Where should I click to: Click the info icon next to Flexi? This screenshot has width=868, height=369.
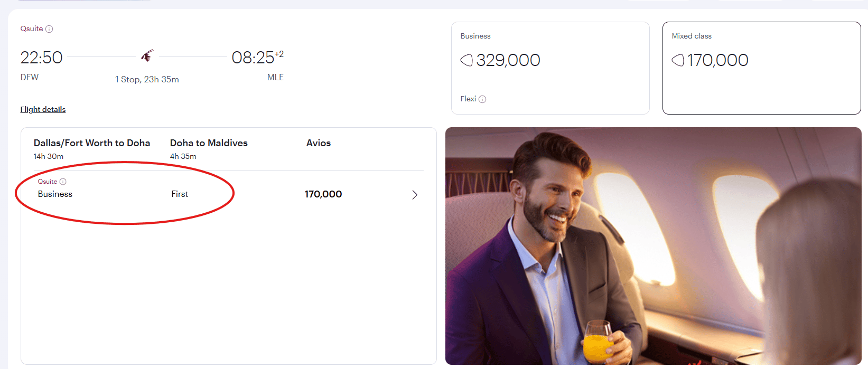482,99
